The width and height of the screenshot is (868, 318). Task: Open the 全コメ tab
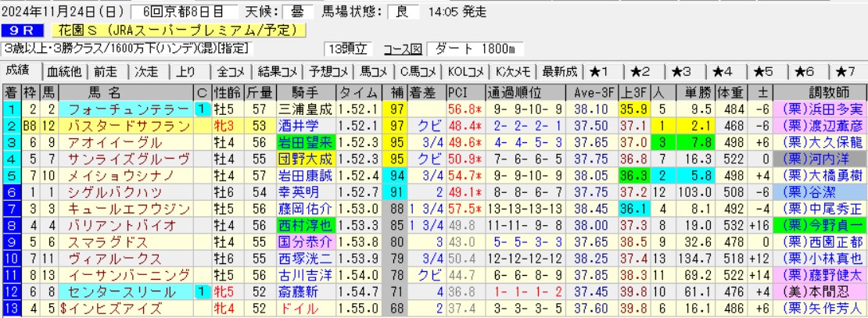pos(231,72)
